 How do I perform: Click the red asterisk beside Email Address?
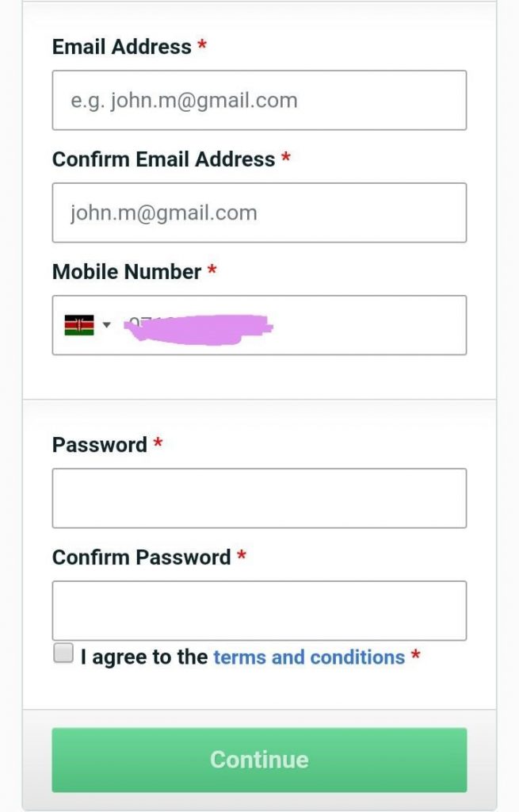coord(200,46)
